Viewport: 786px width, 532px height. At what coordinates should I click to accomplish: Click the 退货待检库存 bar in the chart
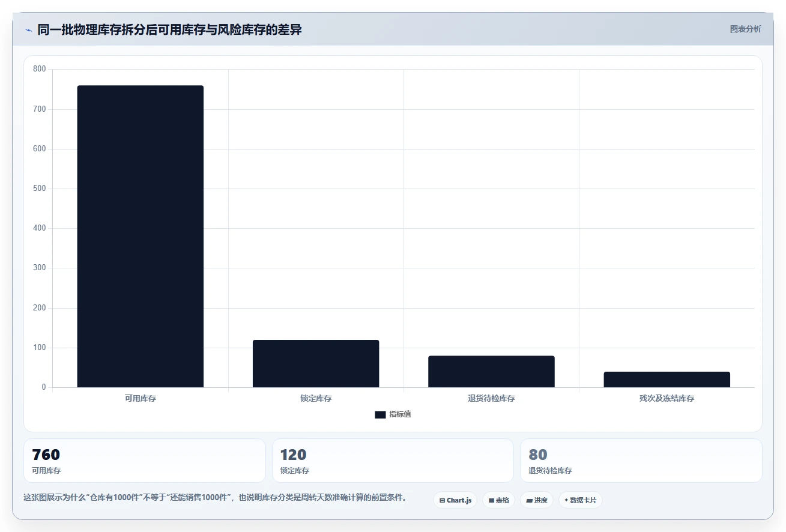[491, 372]
